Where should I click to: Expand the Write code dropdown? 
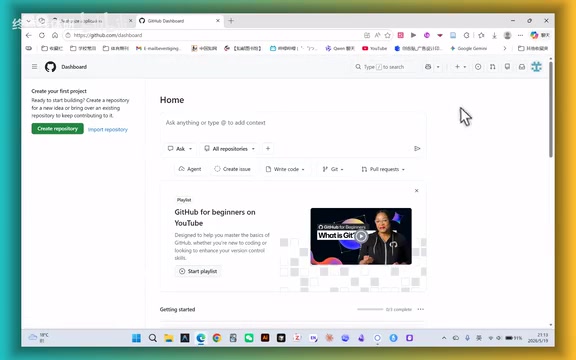tap(285, 169)
